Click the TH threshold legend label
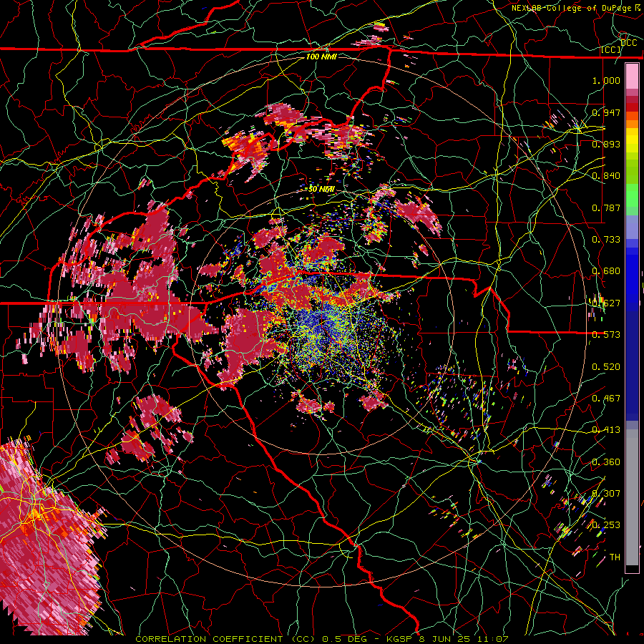Image resolution: width=644 pixels, height=644 pixels. coord(615,557)
